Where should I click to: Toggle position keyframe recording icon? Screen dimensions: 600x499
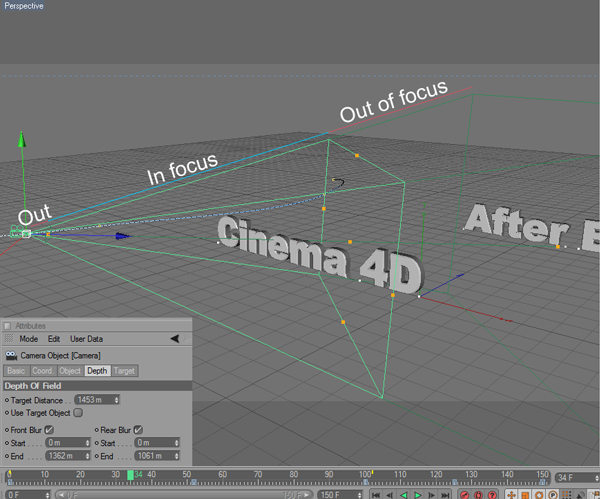click(x=511, y=495)
